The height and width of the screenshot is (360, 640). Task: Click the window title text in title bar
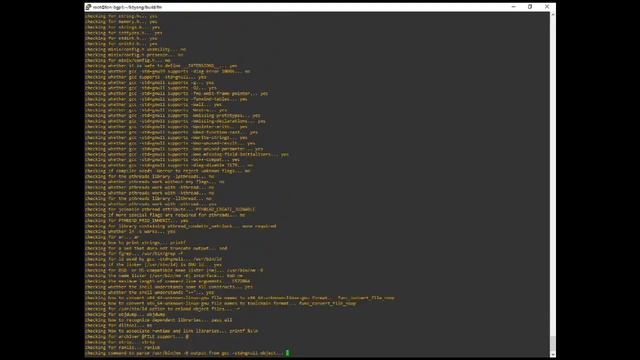tap(127, 7)
